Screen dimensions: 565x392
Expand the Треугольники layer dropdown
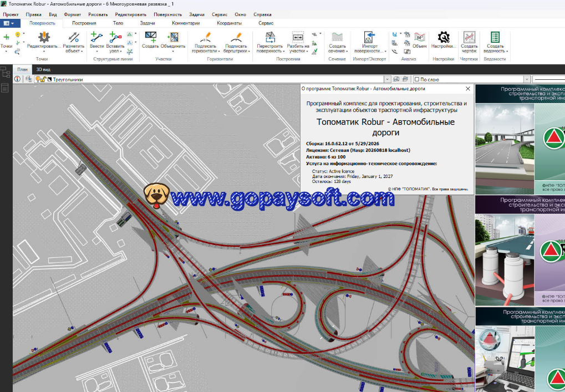[388, 79]
